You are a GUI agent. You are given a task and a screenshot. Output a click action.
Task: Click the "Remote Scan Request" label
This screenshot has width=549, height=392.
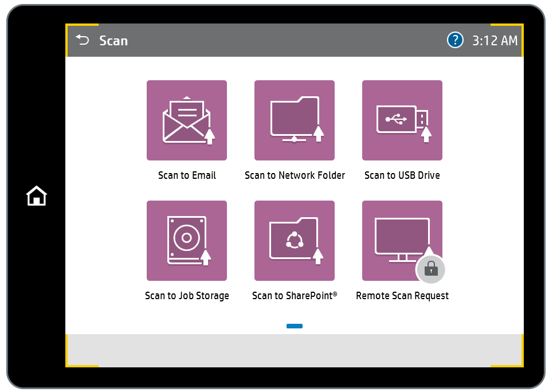coord(402,296)
